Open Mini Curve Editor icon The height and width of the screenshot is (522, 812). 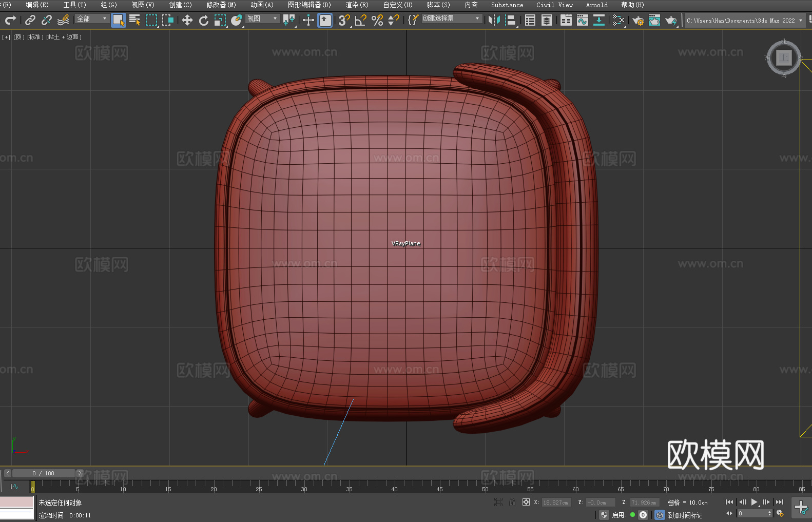(14, 486)
